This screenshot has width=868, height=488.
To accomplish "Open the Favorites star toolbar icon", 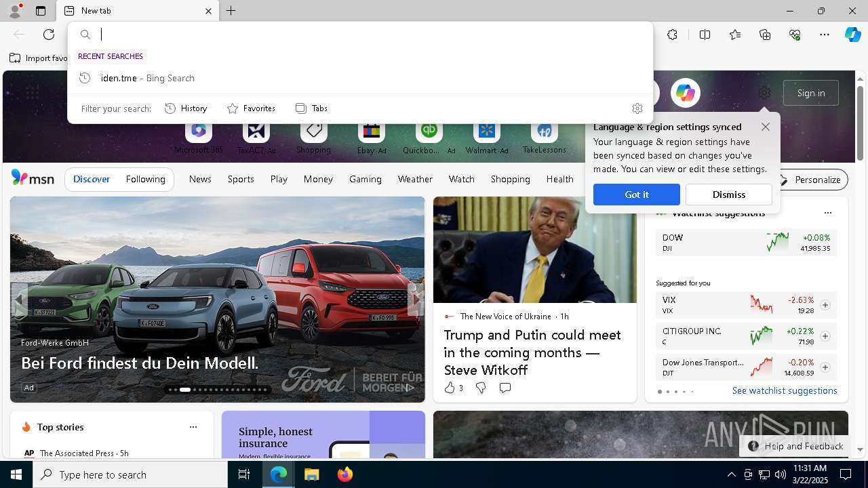I will coord(735,35).
